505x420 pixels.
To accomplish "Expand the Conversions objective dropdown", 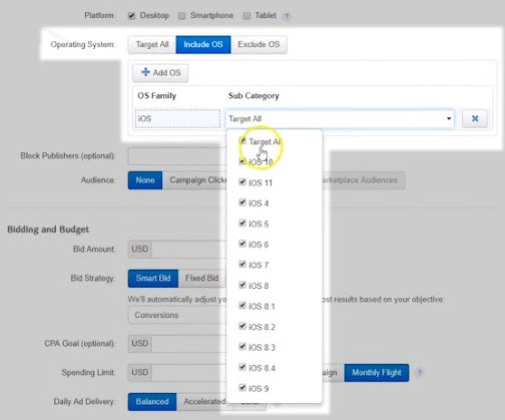I will point(175,315).
